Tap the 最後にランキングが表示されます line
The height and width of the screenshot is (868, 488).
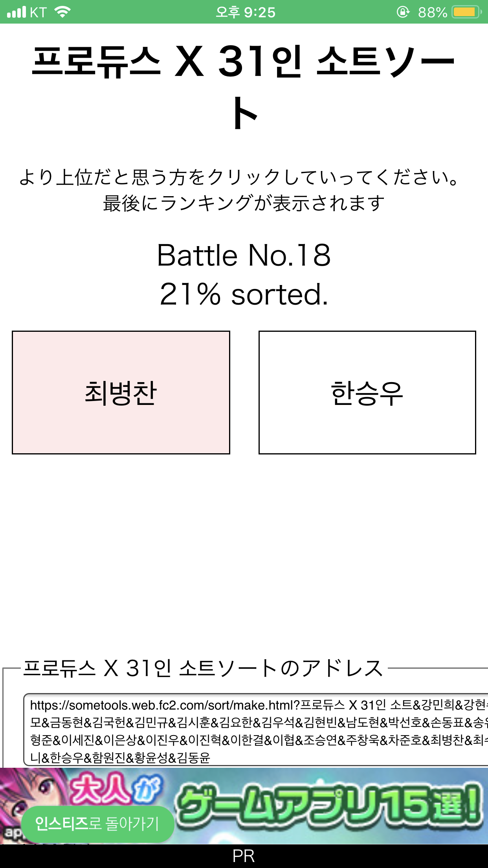tap(244, 203)
